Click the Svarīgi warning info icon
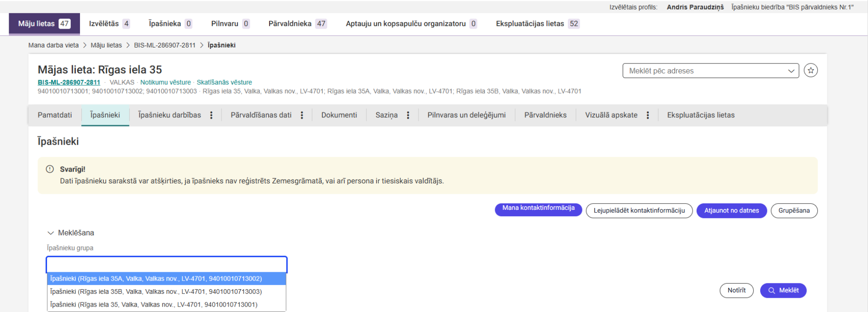Screen dimensions: 868x312 pos(50,169)
